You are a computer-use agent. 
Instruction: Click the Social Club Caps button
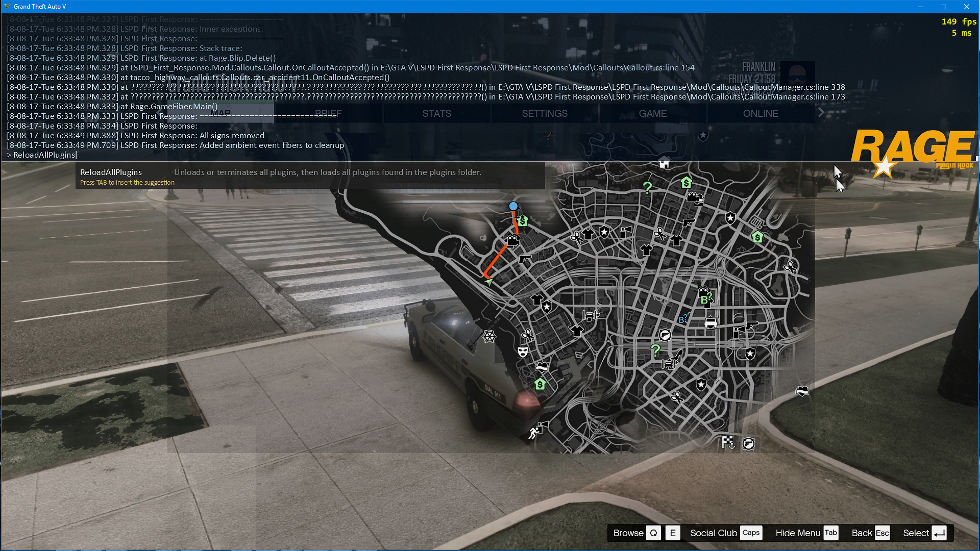point(725,533)
